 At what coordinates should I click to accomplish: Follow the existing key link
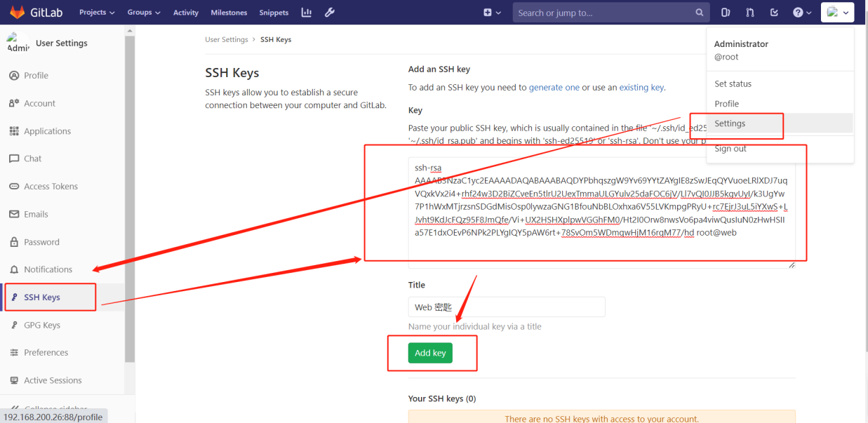641,88
